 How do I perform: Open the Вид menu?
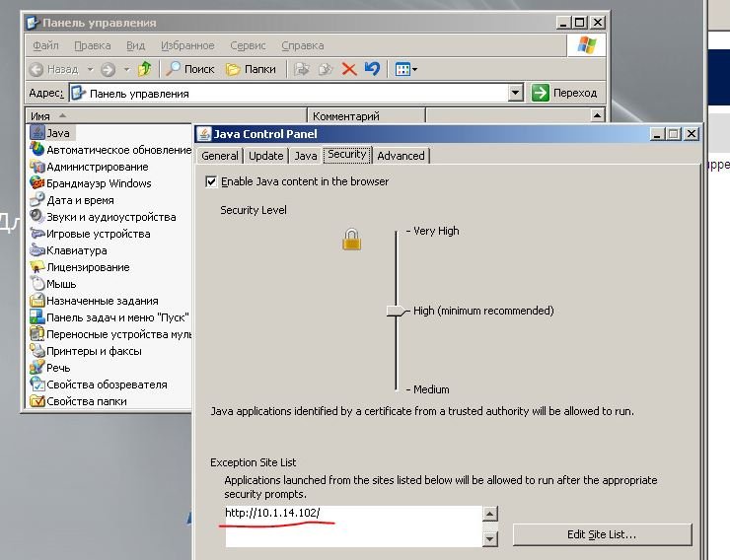point(135,45)
